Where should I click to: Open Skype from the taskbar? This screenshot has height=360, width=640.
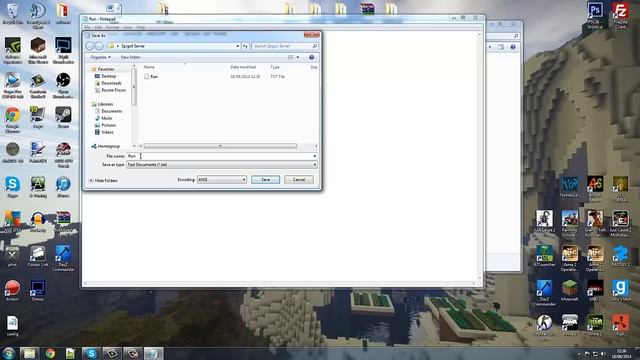[91, 353]
